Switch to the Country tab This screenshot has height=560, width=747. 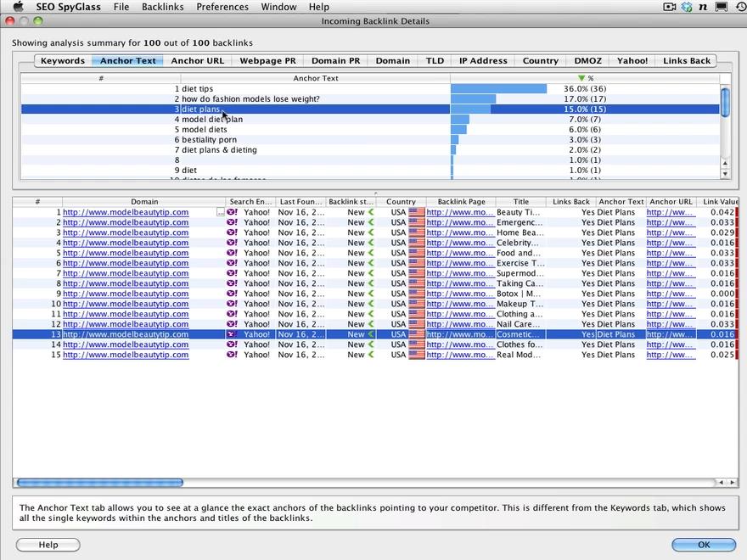(540, 60)
